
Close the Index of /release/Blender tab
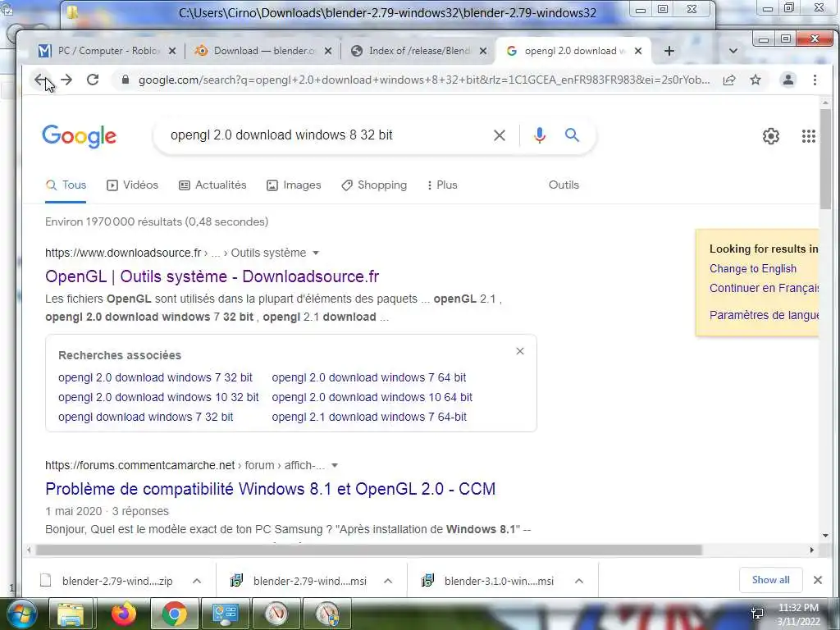click(483, 51)
